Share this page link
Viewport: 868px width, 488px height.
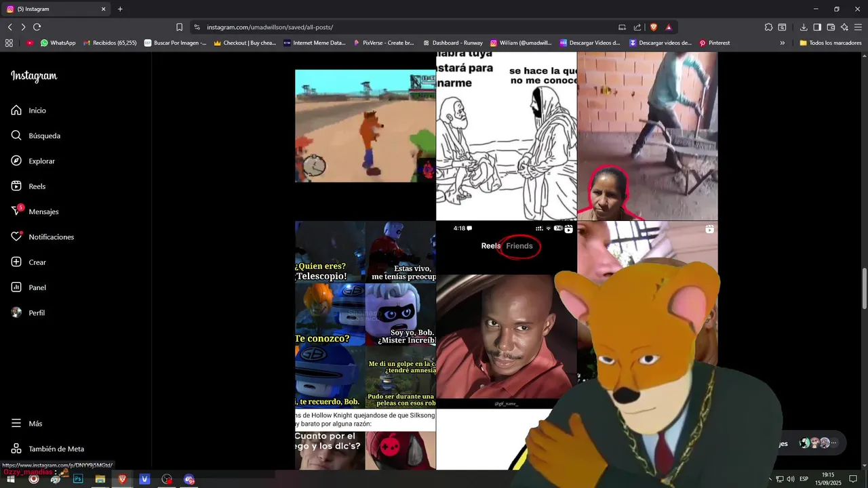[x=637, y=27]
